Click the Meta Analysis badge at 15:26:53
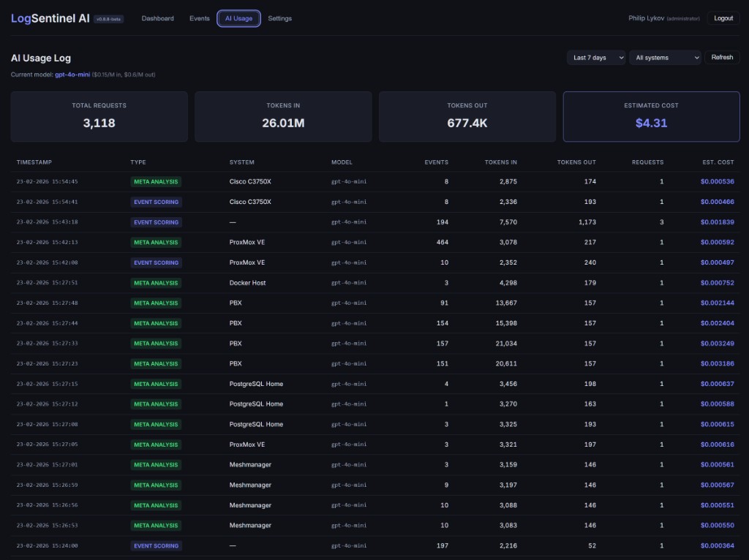749x560 pixels. tap(156, 525)
